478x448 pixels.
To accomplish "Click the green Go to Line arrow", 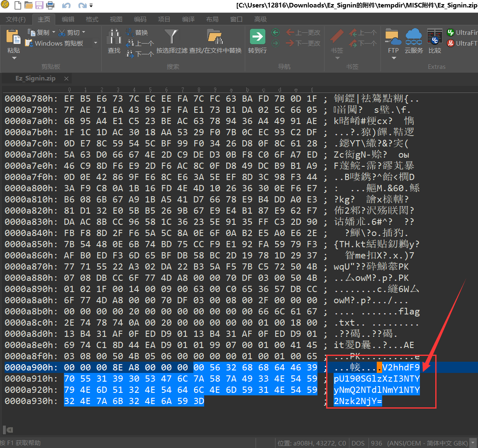I will coord(257,37).
